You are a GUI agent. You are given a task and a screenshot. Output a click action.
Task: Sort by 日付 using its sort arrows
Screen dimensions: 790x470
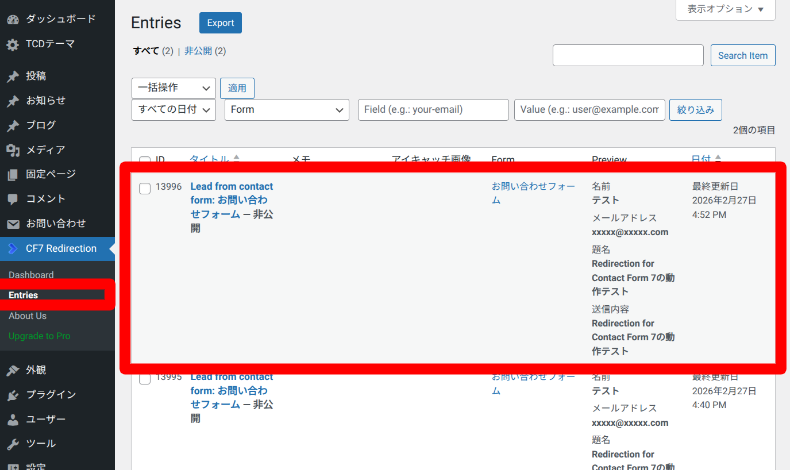[718, 159]
